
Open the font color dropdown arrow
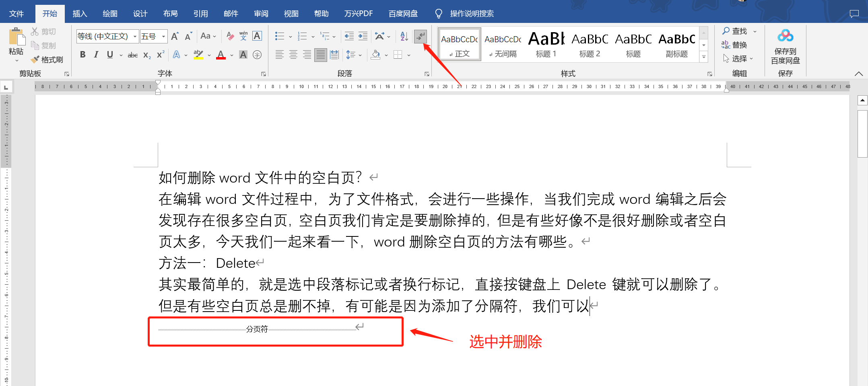coord(231,55)
